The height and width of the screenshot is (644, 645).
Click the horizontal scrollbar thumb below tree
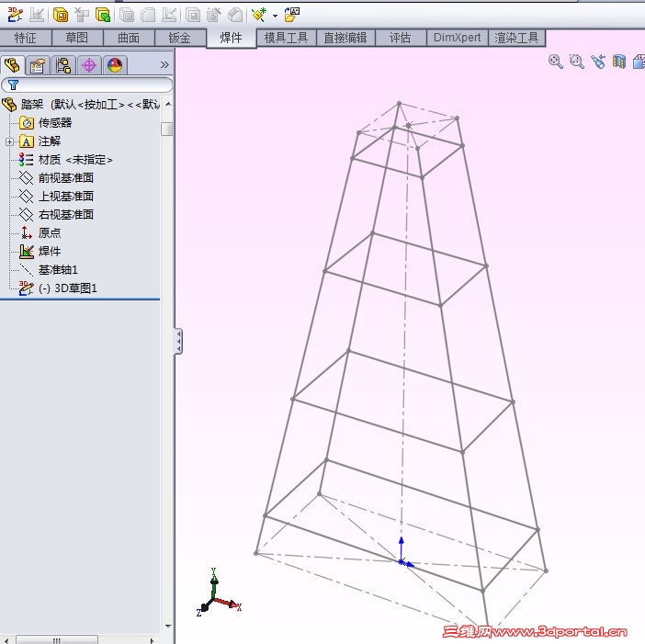57,640
